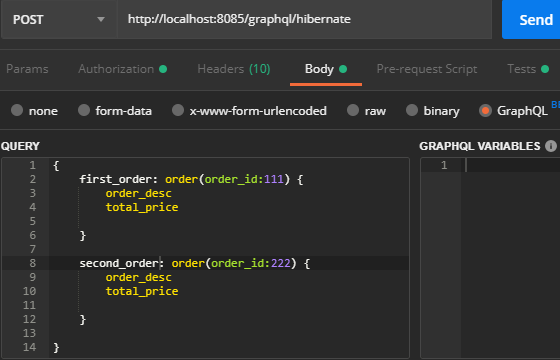Open the Pre-request Script tab
The image size is (560, 360).
click(427, 69)
